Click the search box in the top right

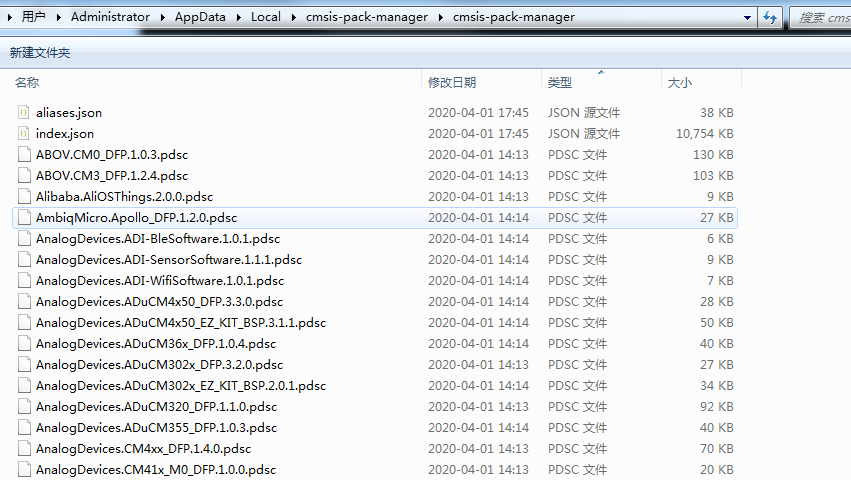pyautogui.click(x=821, y=18)
